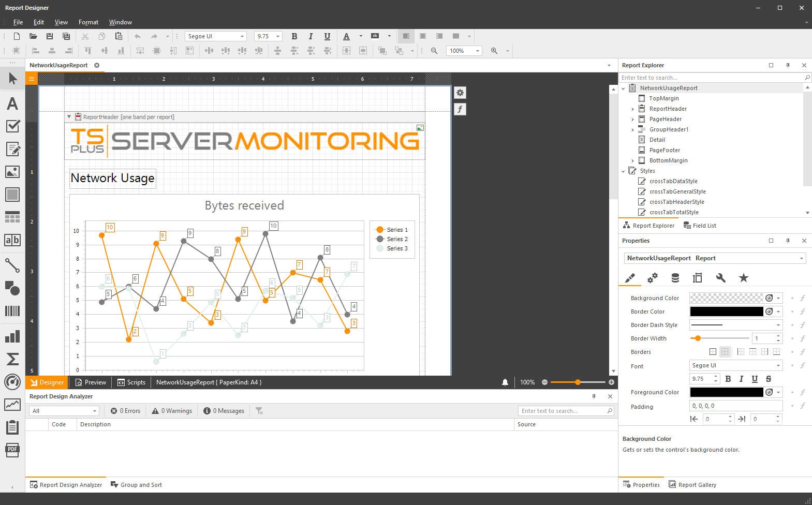Open the Report Gallery tab
This screenshot has width=812, height=505.
(x=692, y=485)
